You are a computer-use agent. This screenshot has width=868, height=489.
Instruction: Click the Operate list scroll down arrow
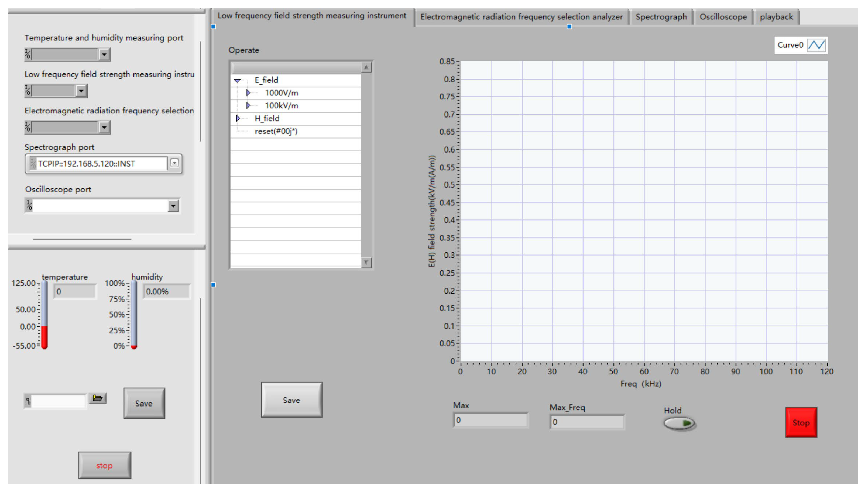tap(366, 262)
